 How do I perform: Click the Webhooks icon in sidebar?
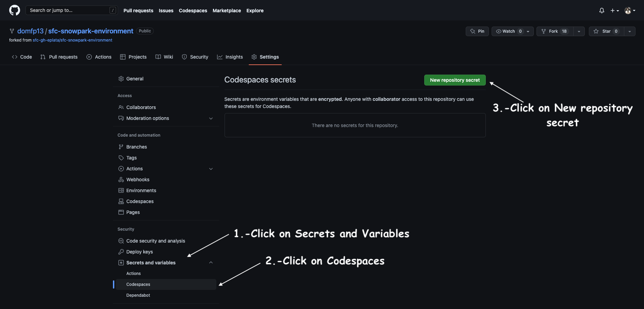(121, 180)
